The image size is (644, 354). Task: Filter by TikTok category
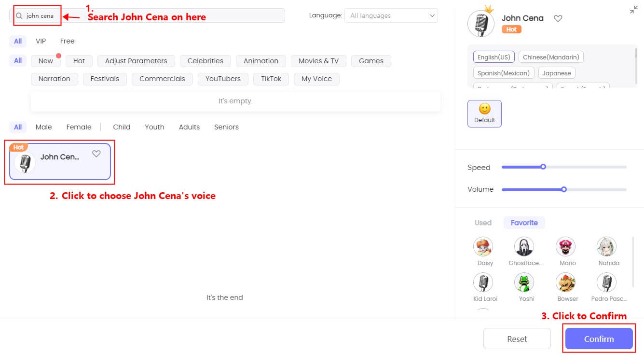[271, 79]
